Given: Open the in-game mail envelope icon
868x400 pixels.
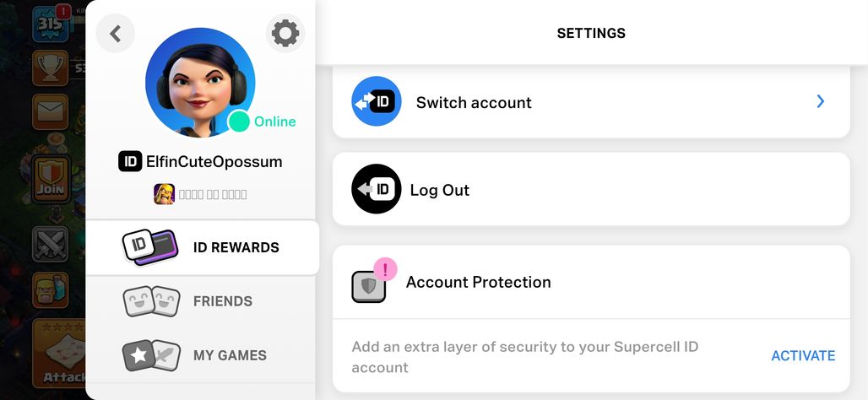Looking at the screenshot, I should pyautogui.click(x=51, y=111).
